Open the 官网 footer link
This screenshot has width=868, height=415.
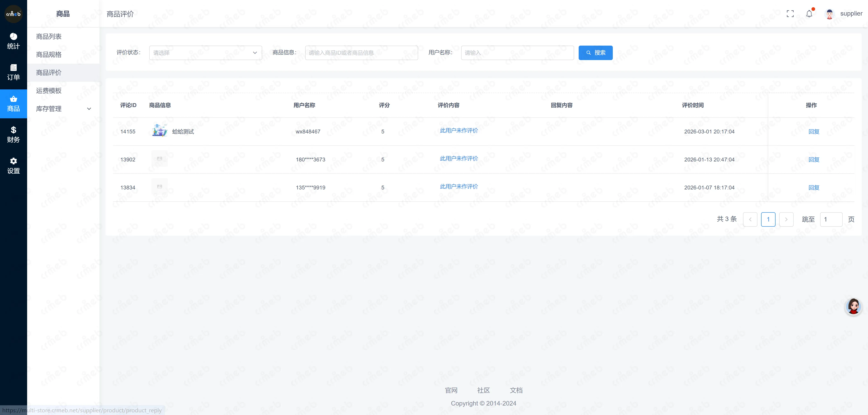[451, 390]
